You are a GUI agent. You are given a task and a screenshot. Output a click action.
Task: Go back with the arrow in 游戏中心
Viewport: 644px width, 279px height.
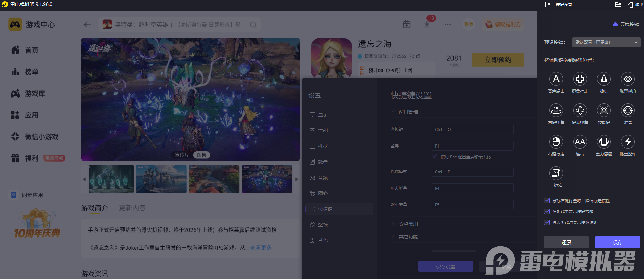point(87,25)
